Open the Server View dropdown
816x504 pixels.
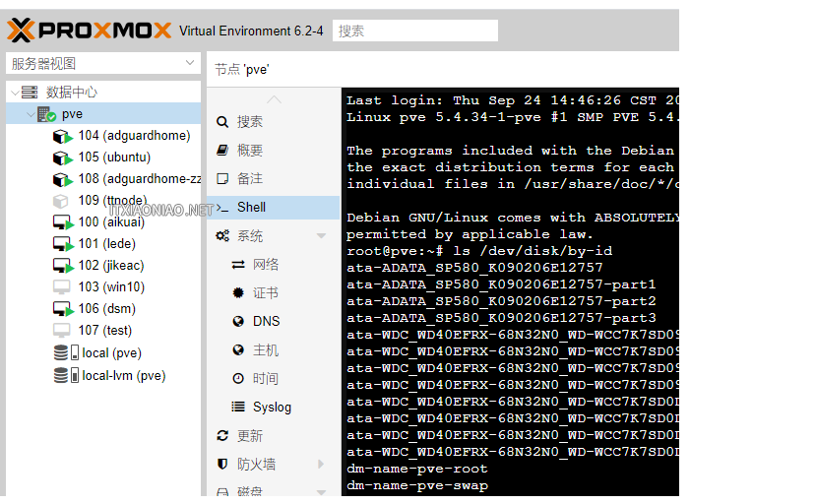click(x=103, y=63)
